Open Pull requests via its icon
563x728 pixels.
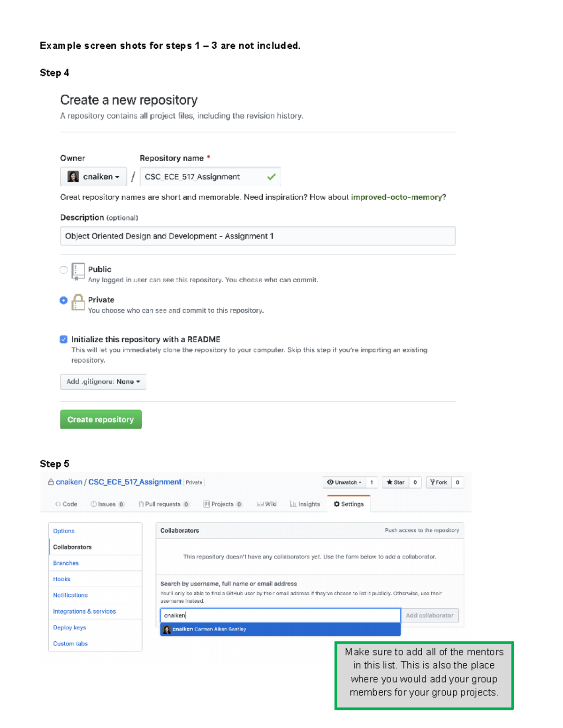tap(141, 504)
